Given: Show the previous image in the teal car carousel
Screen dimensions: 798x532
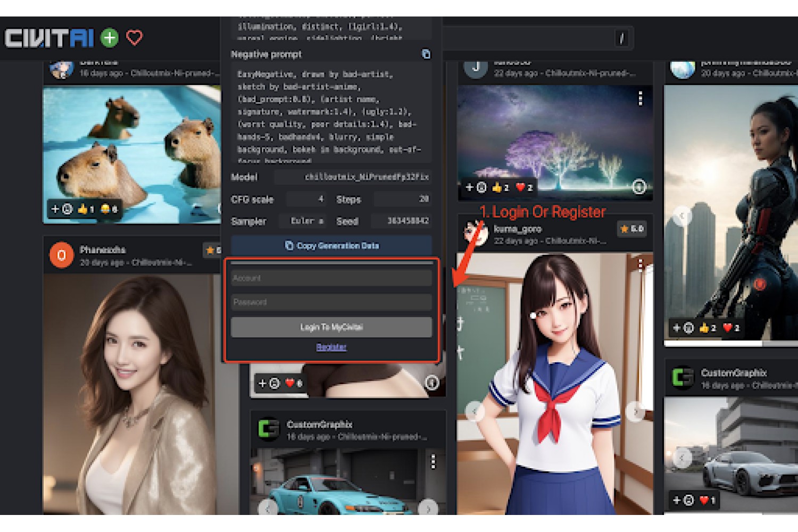Looking at the screenshot, I should (x=268, y=508).
